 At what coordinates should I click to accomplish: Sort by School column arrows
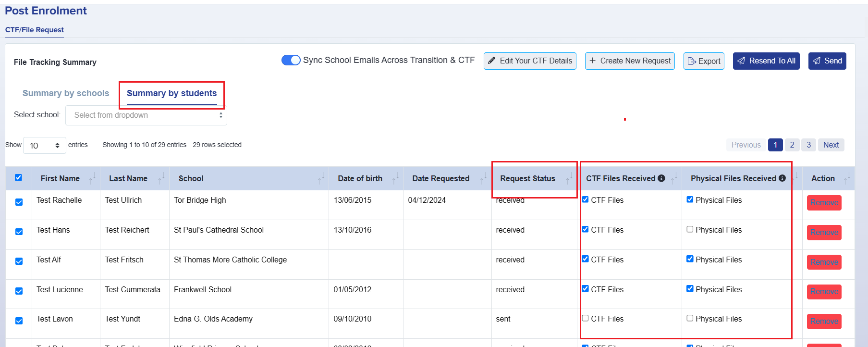point(321,178)
